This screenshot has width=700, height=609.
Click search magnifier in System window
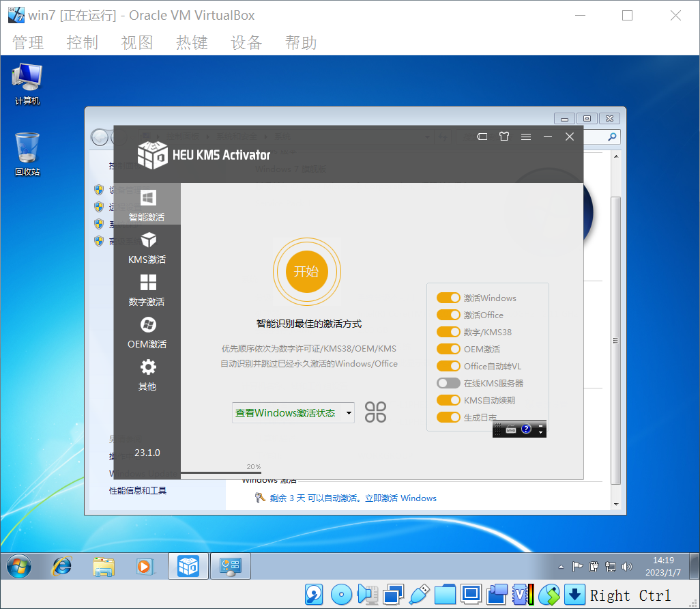coord(612,137)
